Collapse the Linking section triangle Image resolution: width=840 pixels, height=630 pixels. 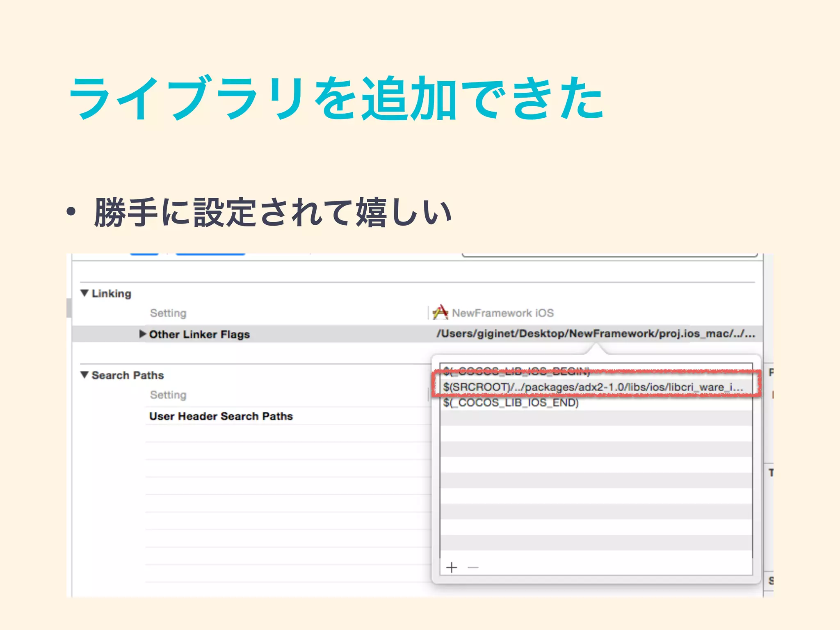pos(84,293)
